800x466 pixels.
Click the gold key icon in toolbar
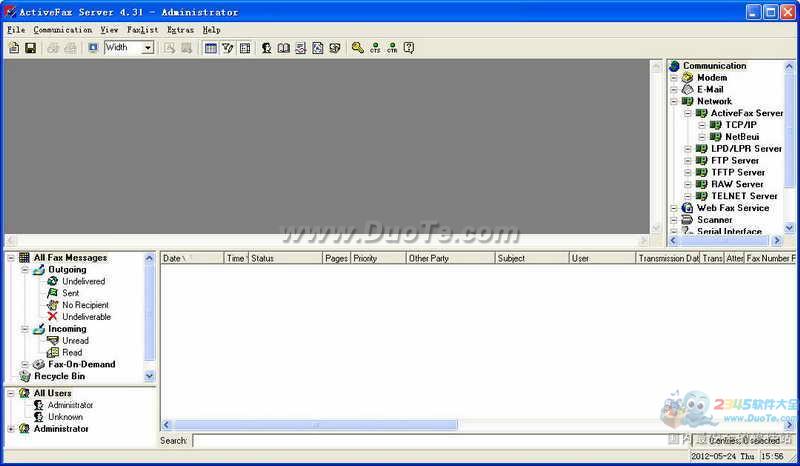click(358, 48)
